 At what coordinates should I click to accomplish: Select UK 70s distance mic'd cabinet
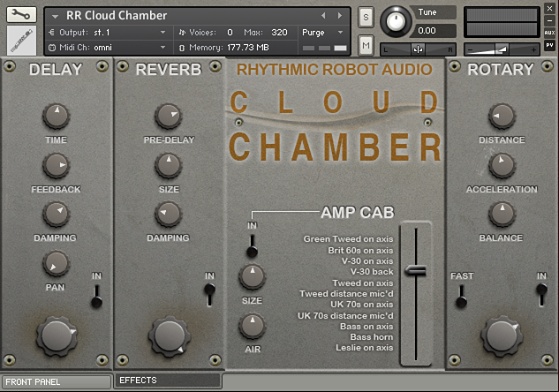point(345,316)
